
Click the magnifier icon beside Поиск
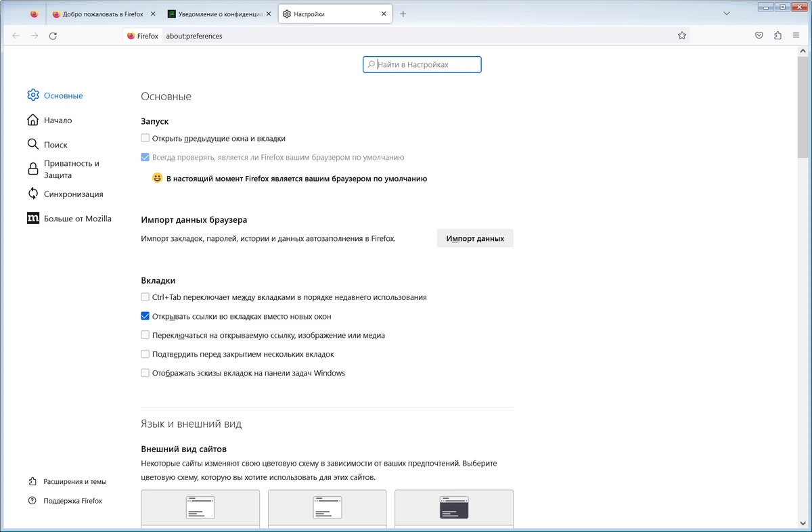(33, 144)
